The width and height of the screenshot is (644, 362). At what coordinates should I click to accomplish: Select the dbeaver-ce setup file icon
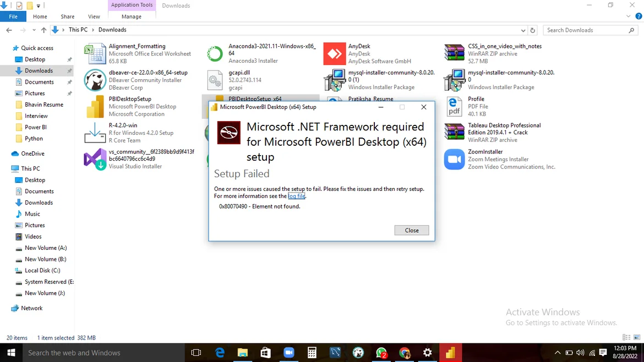(x=95, y=80)
